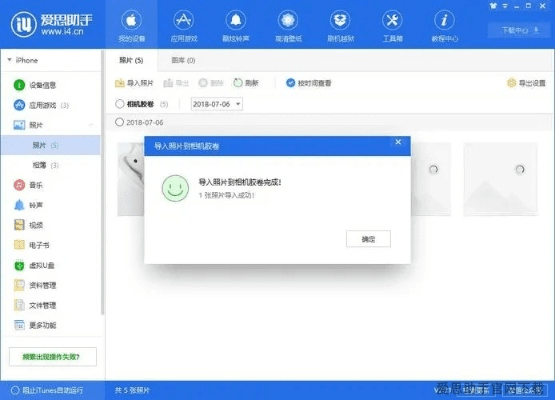The width and height of the screenshot is (555, 400).
Task: Select the 照片 (5) sub-item in the sidebar
Action: point(51,145)
